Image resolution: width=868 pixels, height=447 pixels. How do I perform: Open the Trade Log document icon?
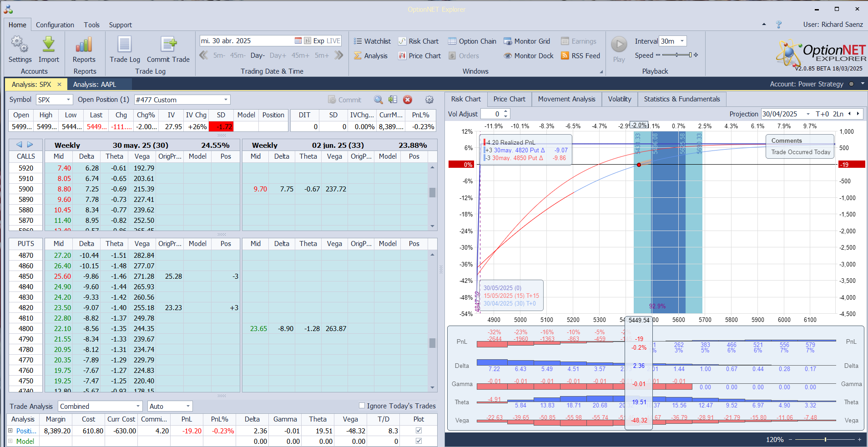pos(125,44)
